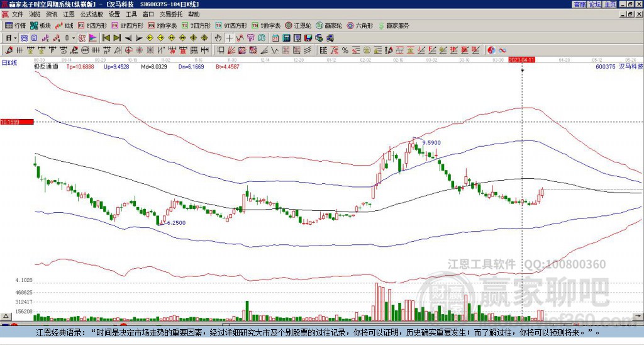Click the 9.5900 high price label
Screen dimensions: 644x345
click(431, 143)
